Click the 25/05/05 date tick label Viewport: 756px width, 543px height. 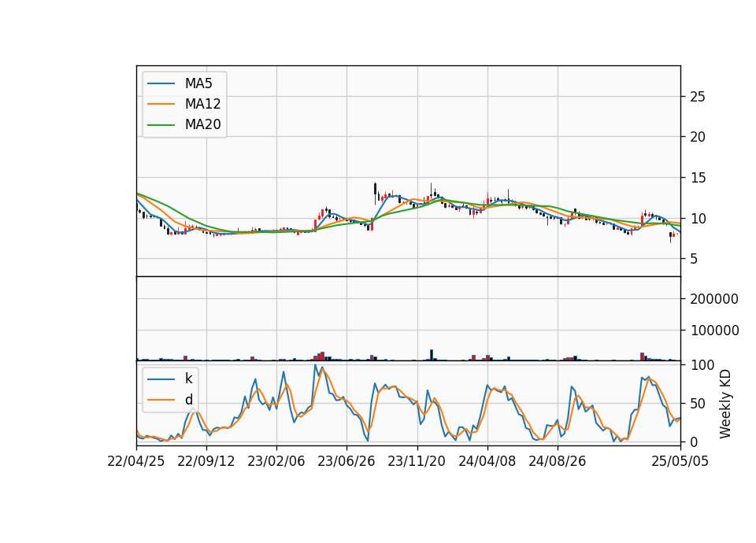pyautogui.click(x=680, y=462)
